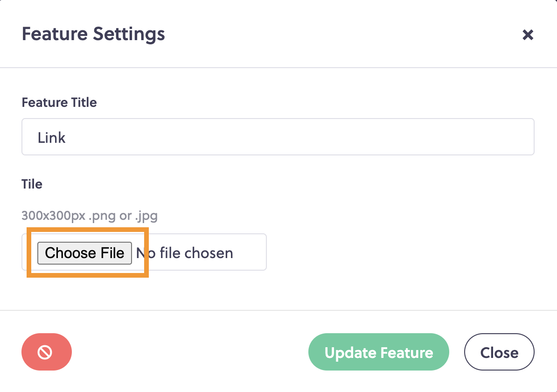Click the 'No file chosen' text

[185, 253]
